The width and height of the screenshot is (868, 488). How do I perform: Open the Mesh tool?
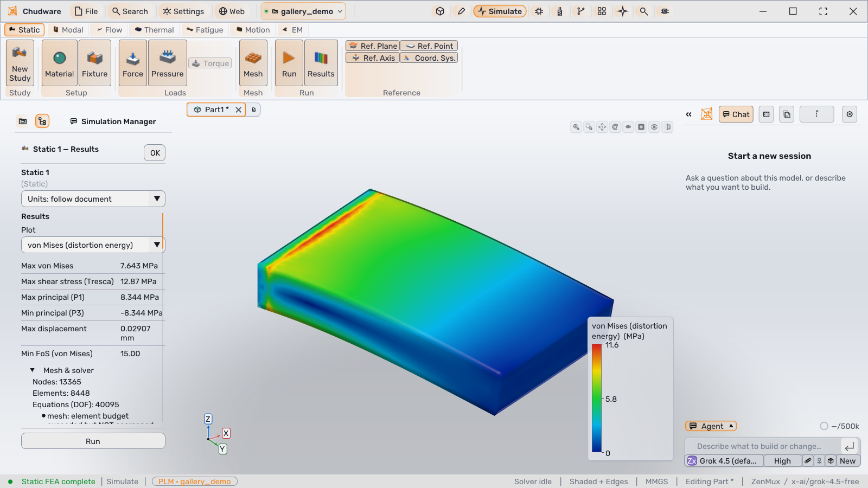(253, 63)
